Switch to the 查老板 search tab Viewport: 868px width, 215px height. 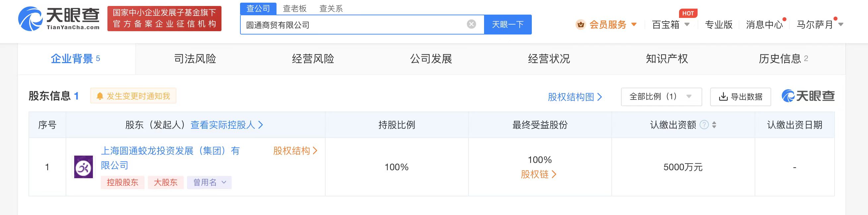[294, 8]
